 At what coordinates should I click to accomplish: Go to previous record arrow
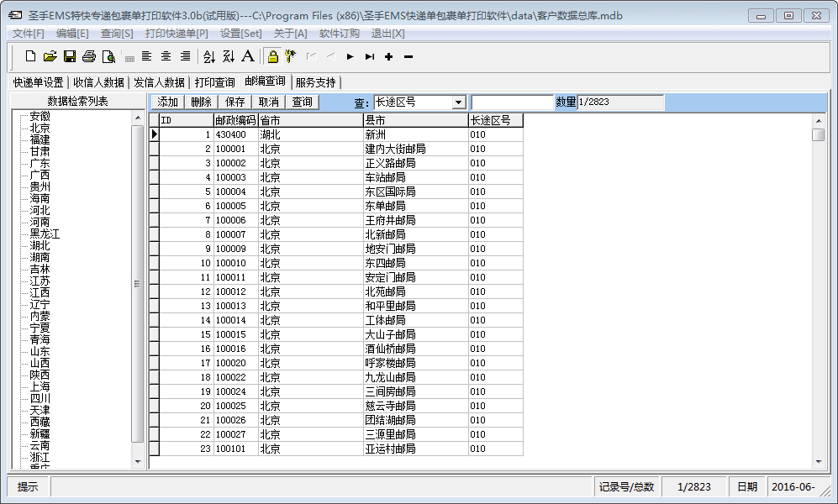(x=331, y=56)
